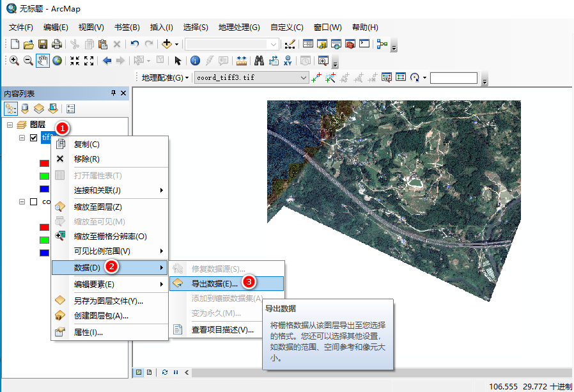Refresh the map view button
This screenshot has width=574, height=392.
tap(165, 372)
